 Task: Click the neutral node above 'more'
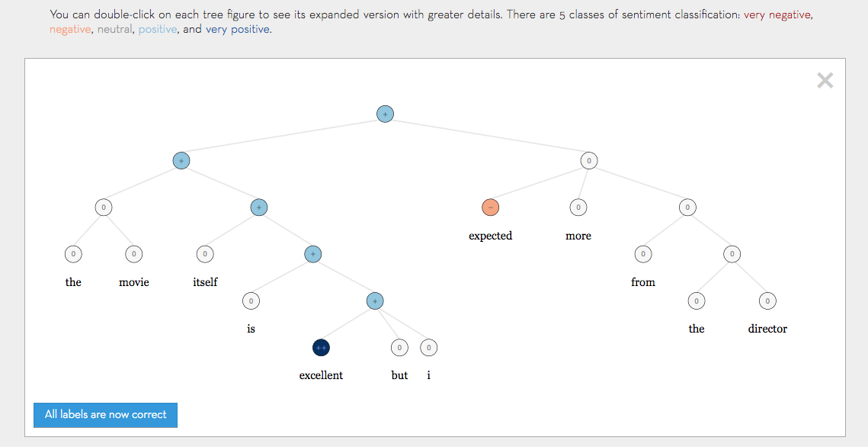tap(578, 207)
